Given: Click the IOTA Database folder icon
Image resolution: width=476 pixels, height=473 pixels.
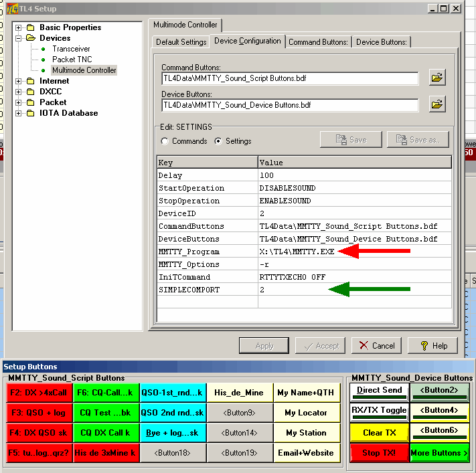Looking at the screenshot, I should pyautogui.click(x=30, y=113).
